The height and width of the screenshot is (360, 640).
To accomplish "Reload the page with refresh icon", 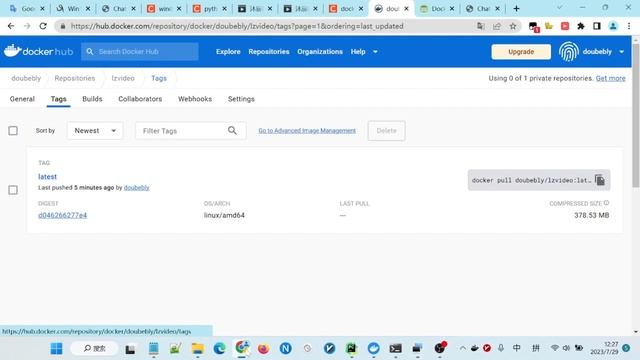I will click(43, 26).
